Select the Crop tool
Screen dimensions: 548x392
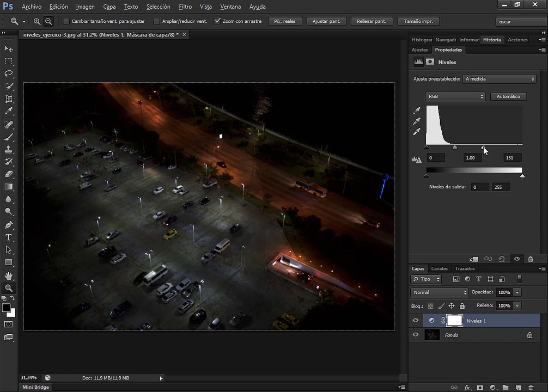(8, 99)
